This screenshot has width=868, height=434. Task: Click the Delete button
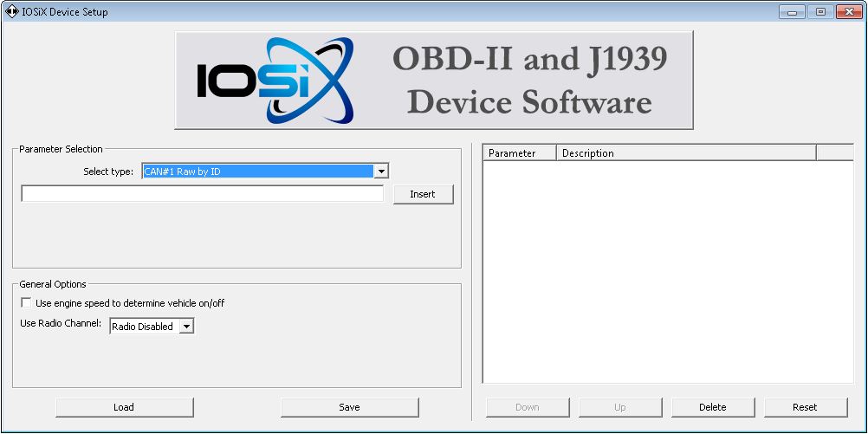712,407
